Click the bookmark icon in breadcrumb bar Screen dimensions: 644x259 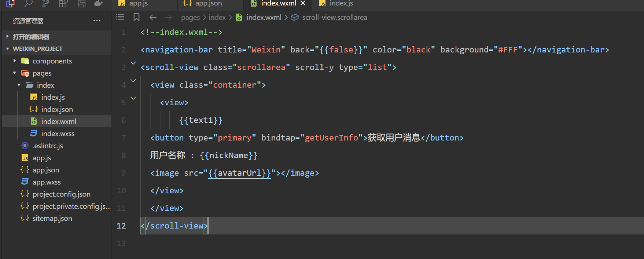pos(136,17)
